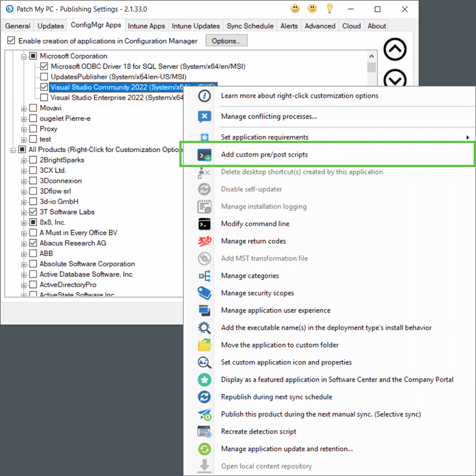
Task: Click the green update and retention icon
Action: click(204, 449)
